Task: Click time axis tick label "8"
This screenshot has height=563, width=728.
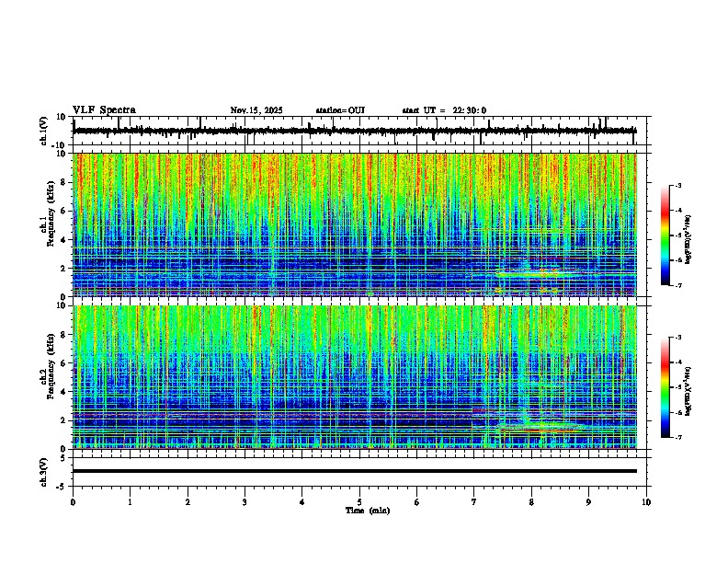Action: click(x=531, y=502)
